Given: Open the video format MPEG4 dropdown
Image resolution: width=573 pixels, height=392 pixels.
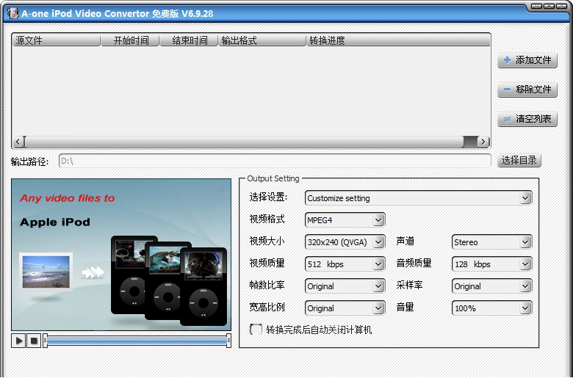Looking at the screenshot, I should [345, 220].
